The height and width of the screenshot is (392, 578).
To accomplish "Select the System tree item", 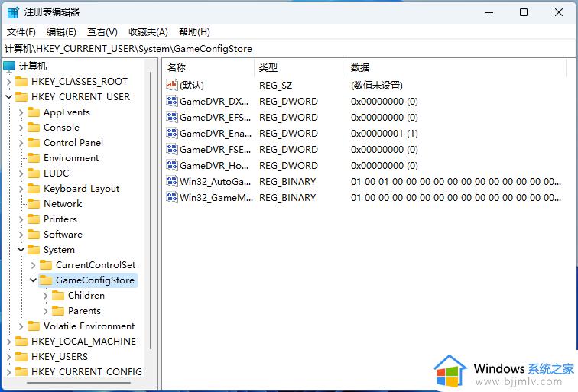I will click(59, 250).
